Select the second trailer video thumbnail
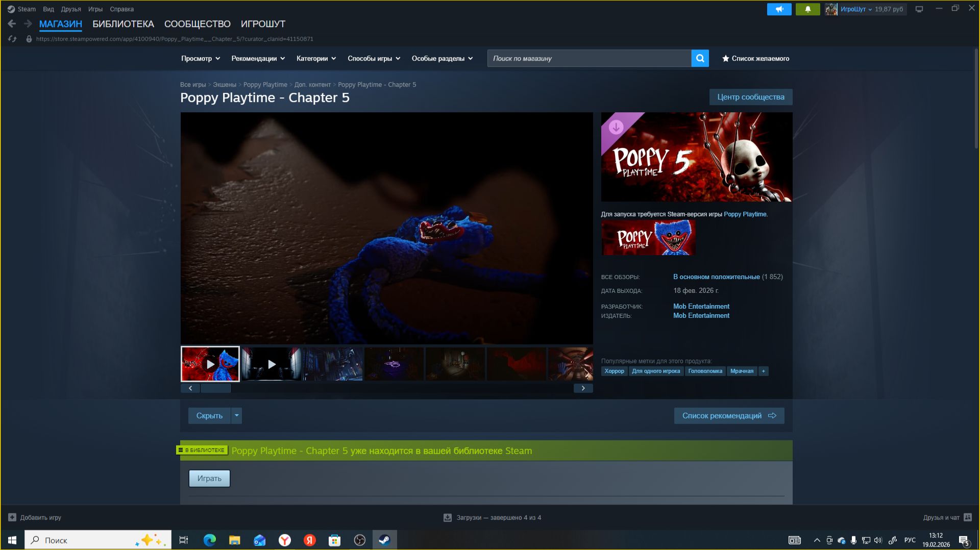This screenshot has width=980, height=550. point(272,364)
